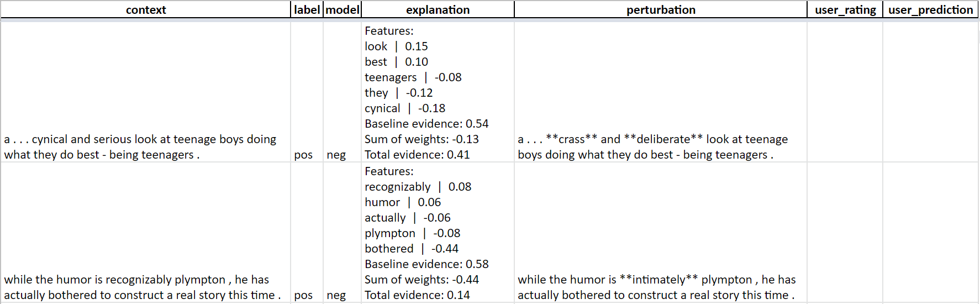Image resolution: width=980 pixels, height=304 pixels.
Task: Click empty user_prediction cell in first row
Action: click(931, 92)
